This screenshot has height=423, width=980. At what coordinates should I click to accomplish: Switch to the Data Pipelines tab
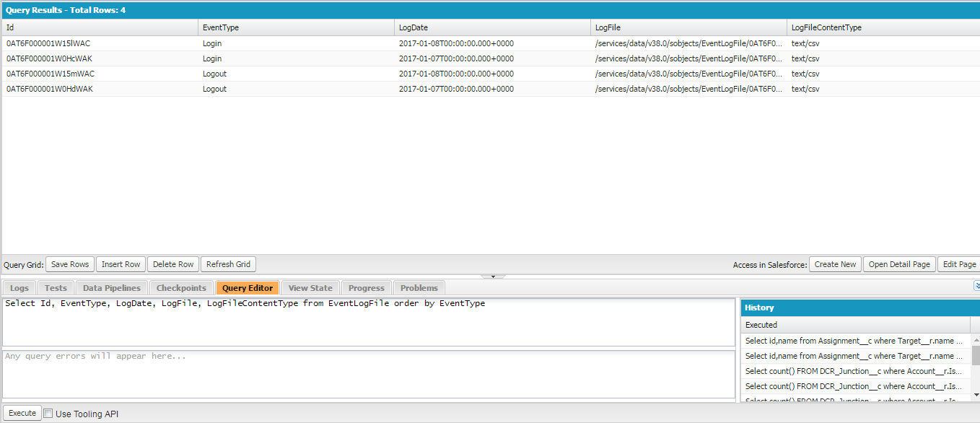pos(111,287)
